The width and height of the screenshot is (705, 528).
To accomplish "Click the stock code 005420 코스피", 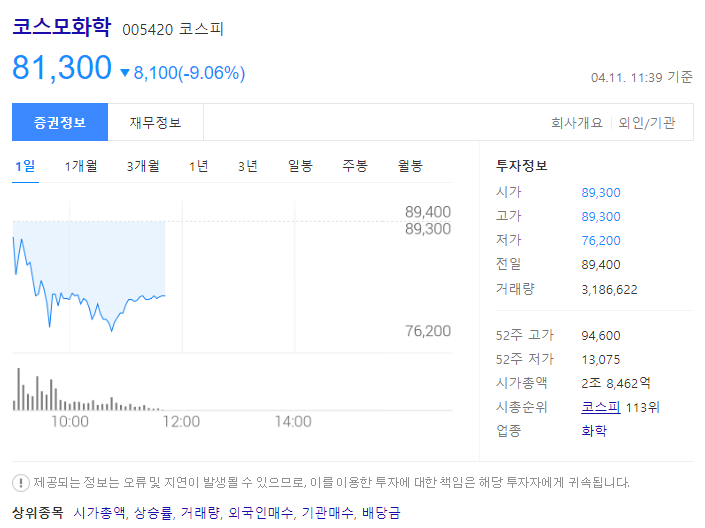I will (x=173, y=29).
